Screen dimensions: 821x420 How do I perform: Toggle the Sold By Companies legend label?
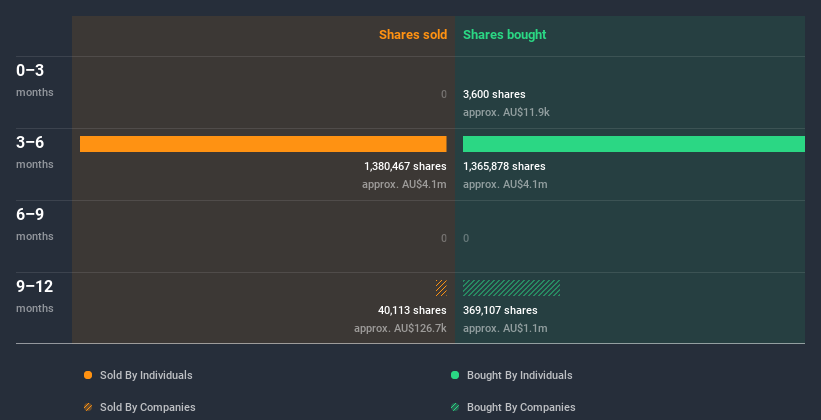tap(147, 407)
